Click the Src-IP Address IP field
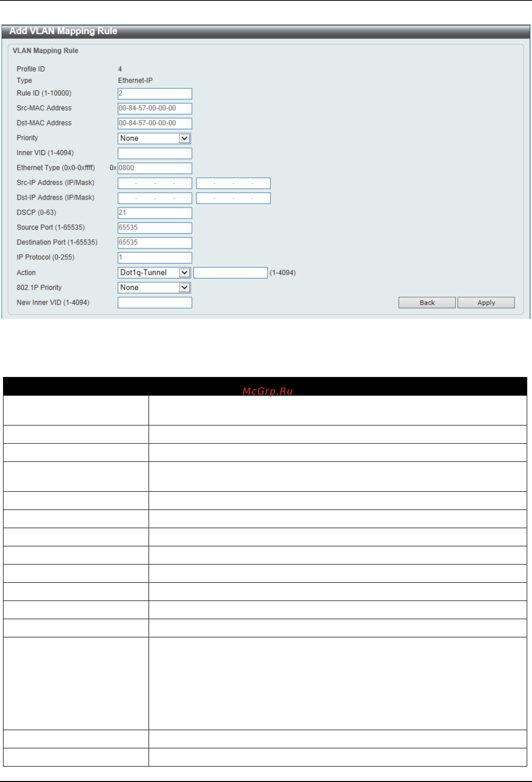532x782 pixels. click(155, 183)
